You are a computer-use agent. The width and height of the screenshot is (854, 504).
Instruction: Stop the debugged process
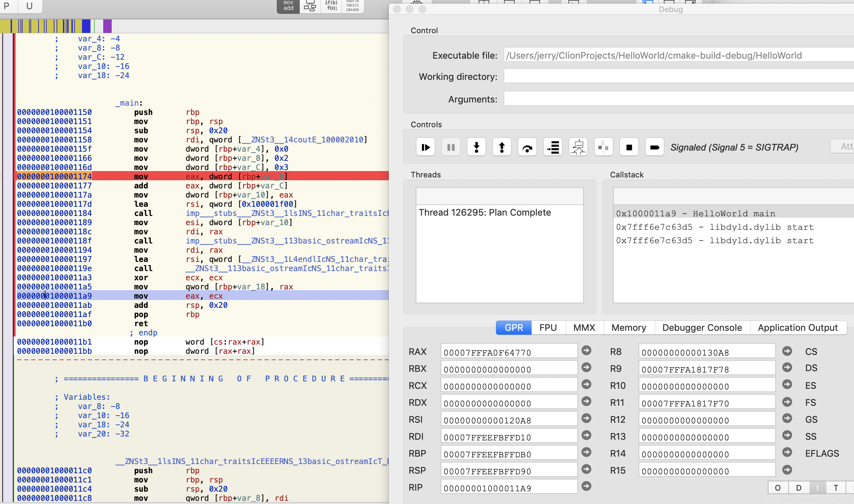[629, 147]
